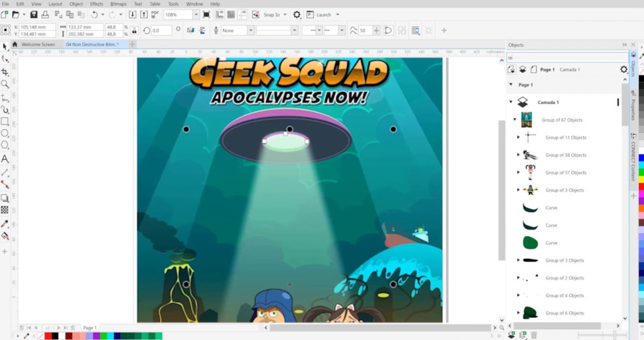644x340 pixels.
Task: Toggle show guidelines button
Action: [x=242, y=14]
